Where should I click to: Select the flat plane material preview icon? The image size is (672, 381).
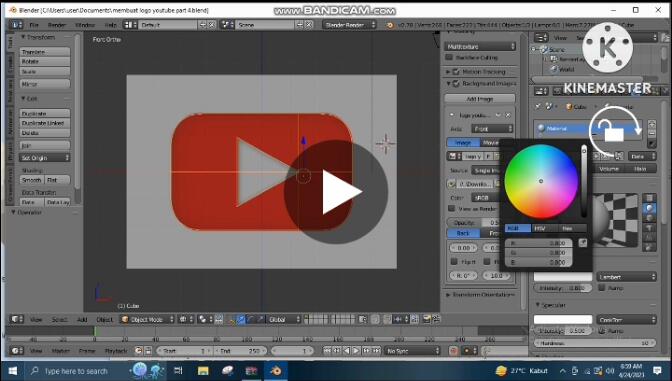click(x=649, y=198)
